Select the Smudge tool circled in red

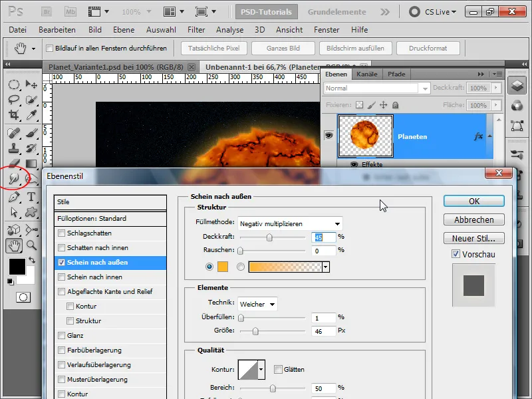pos(13,178)
